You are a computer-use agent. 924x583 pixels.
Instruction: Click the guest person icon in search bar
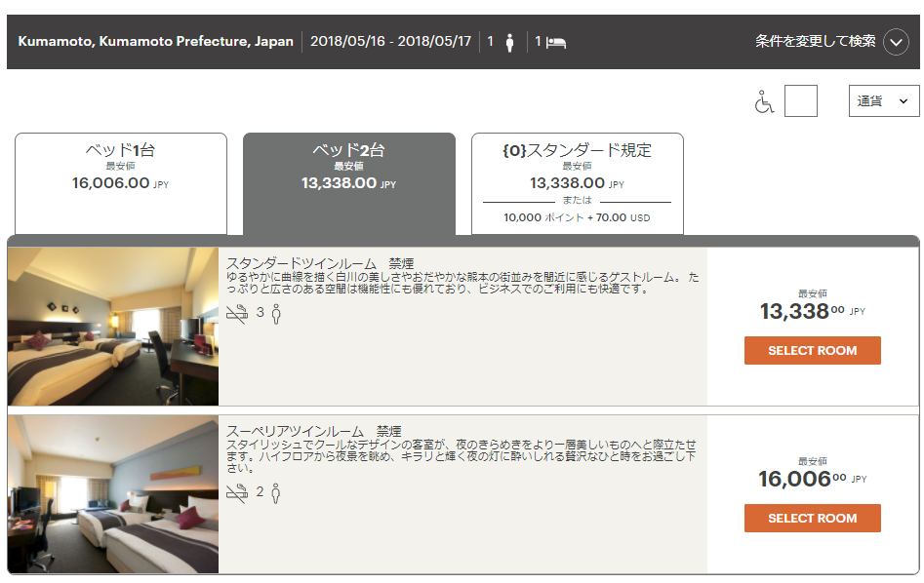509,42
